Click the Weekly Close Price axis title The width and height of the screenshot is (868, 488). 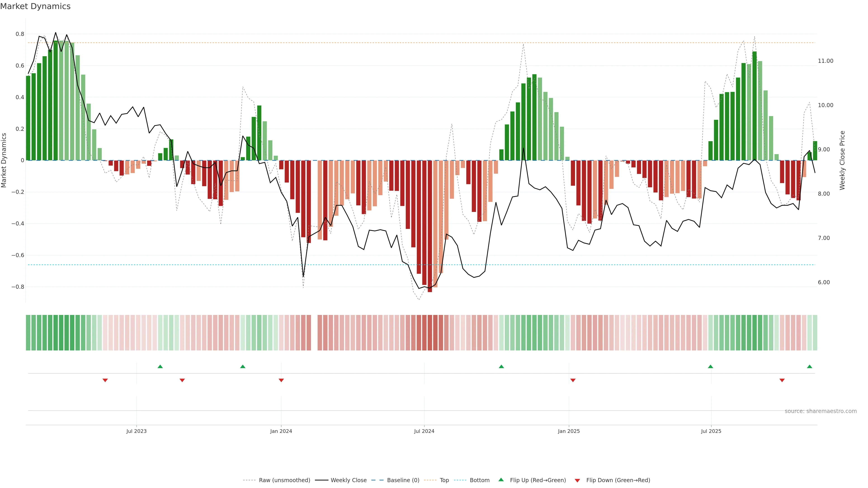pyautogui.click(x=842, y=160)
